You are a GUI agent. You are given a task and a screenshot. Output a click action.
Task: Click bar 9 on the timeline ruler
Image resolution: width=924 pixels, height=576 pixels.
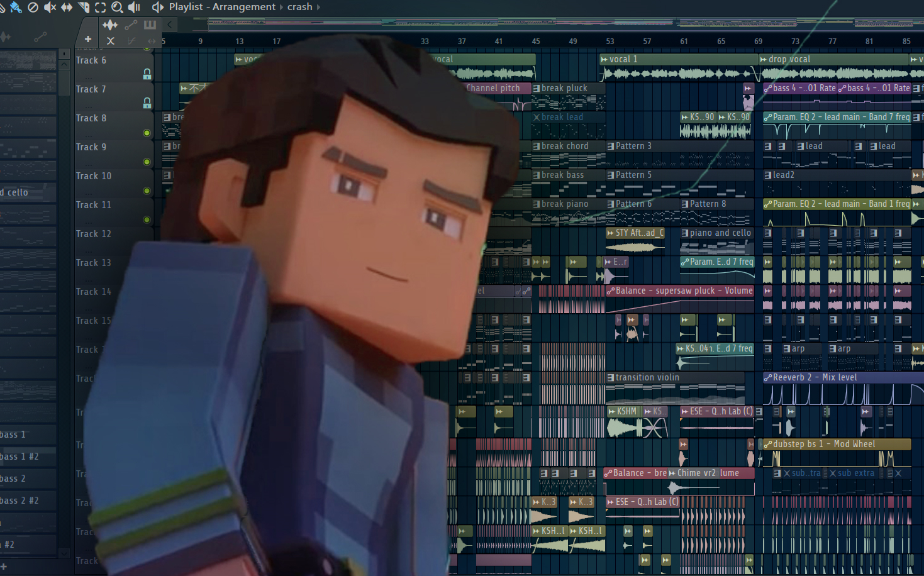pos(201,41)
